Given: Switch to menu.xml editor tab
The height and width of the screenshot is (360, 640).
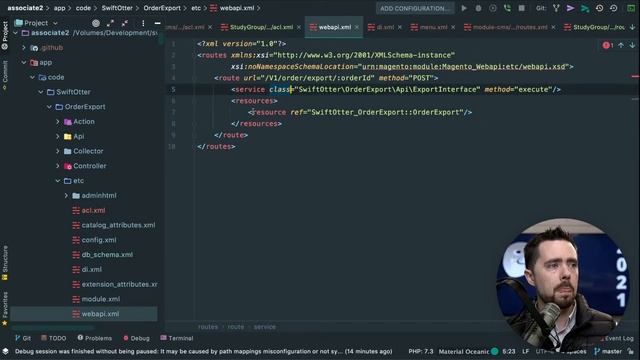Looking at the screenshot, I should coord(433,27).
